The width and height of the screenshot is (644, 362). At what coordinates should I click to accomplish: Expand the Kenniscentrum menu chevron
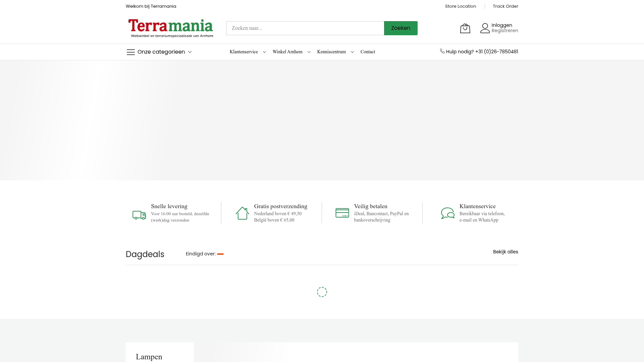352,52
